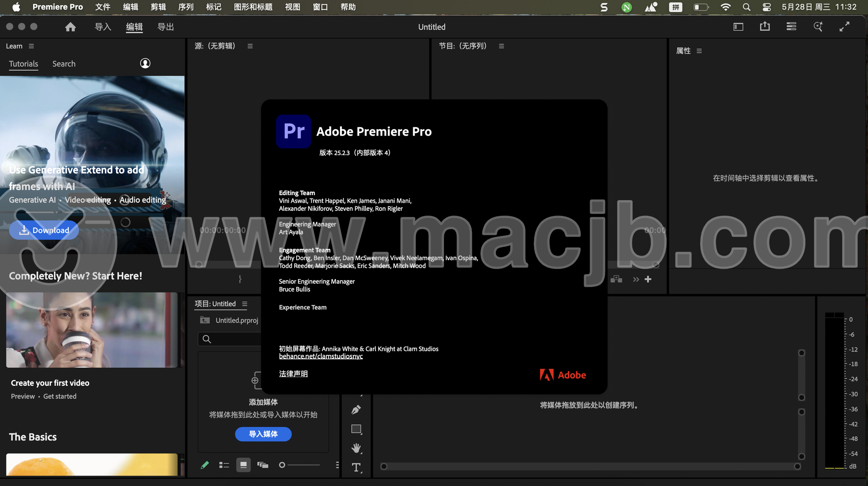The width and height of the screenshot is (868, 486).
Task: Expand the Program monitor overflow chevrons
Action: 636,280
